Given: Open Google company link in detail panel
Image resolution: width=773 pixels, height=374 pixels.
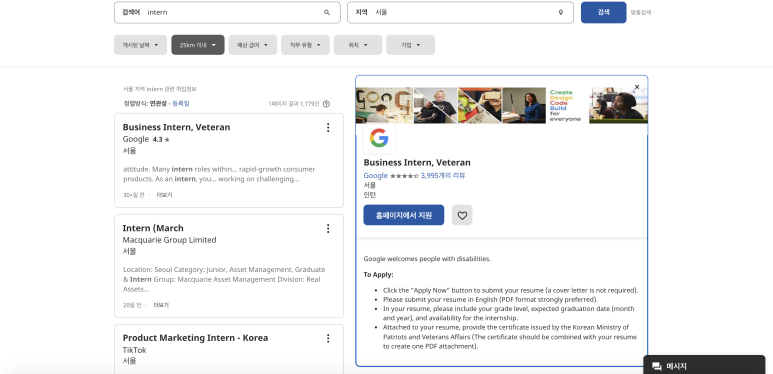Looking at the screenshot, I should (x=376, y=176).
